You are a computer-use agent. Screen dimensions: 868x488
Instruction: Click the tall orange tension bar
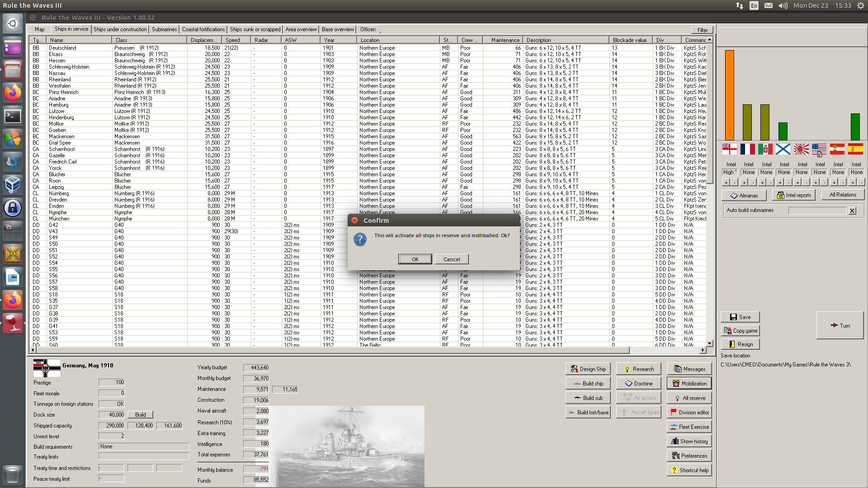click(x=729, y=95)
